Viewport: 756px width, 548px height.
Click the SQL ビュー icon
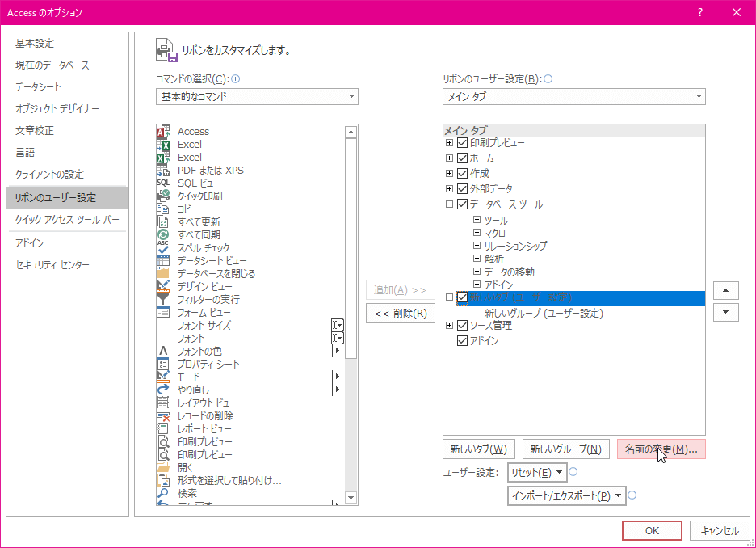tap(163, 183)
